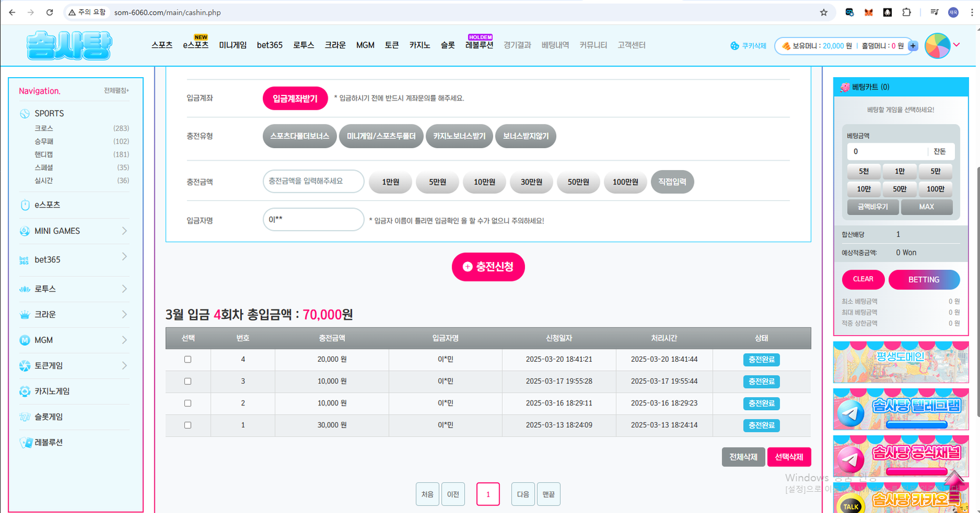Go to the 카지노 menu item
Viewport: 980px width, 513px height.
coord(420,45)
